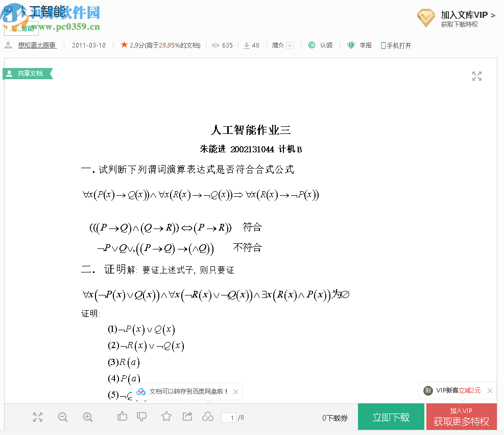This screenshot has height=435, width=504.
Task: Click the page number input field
Action: tap(229, 417)
